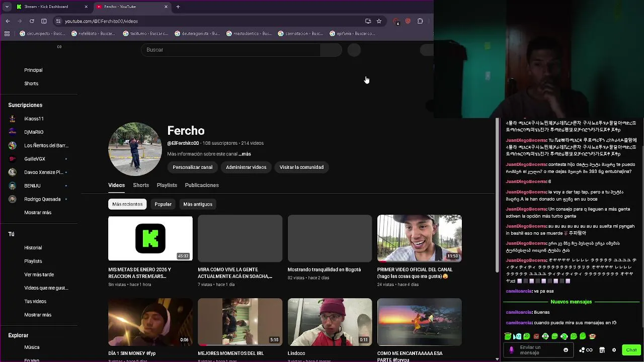Open Tus videos in sidebar
The height and width of the screenshot is (362, 644).
[35, 301]
